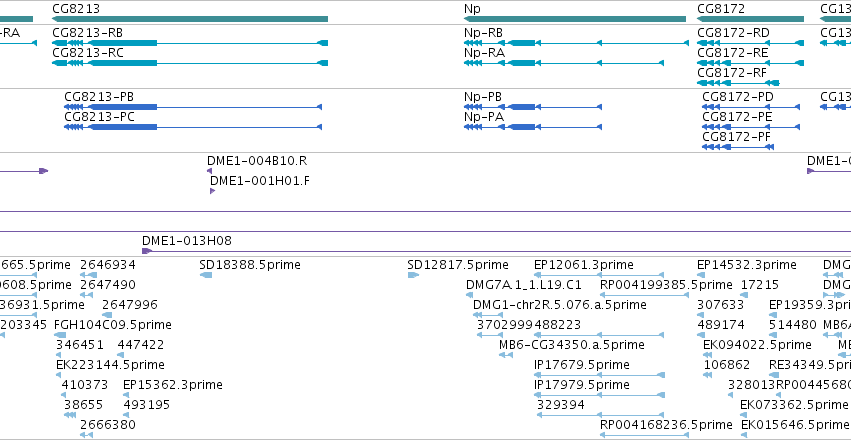Screen dimensions: 851x440
Task: Select the EP12061.3prime EST feature
Action: (x=599, y=275)
